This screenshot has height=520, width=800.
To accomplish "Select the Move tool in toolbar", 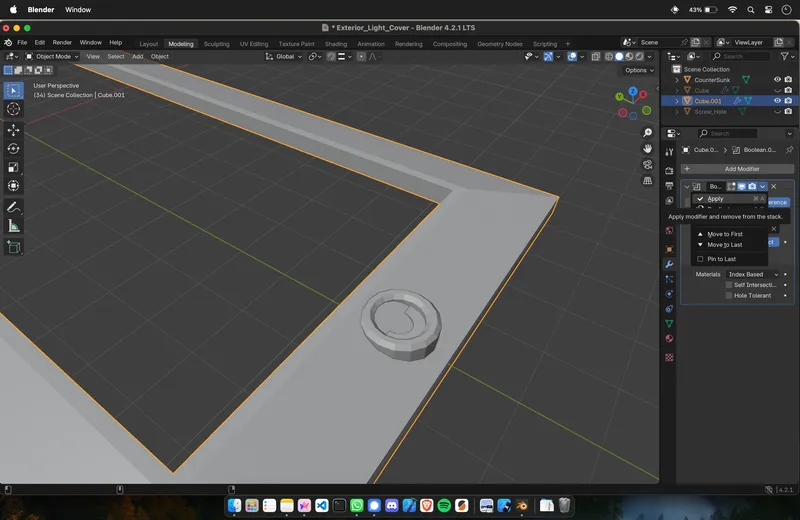I will [14, 130].
